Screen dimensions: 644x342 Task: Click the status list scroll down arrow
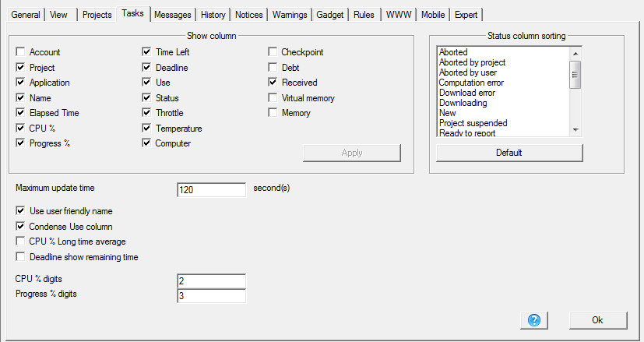575,130
